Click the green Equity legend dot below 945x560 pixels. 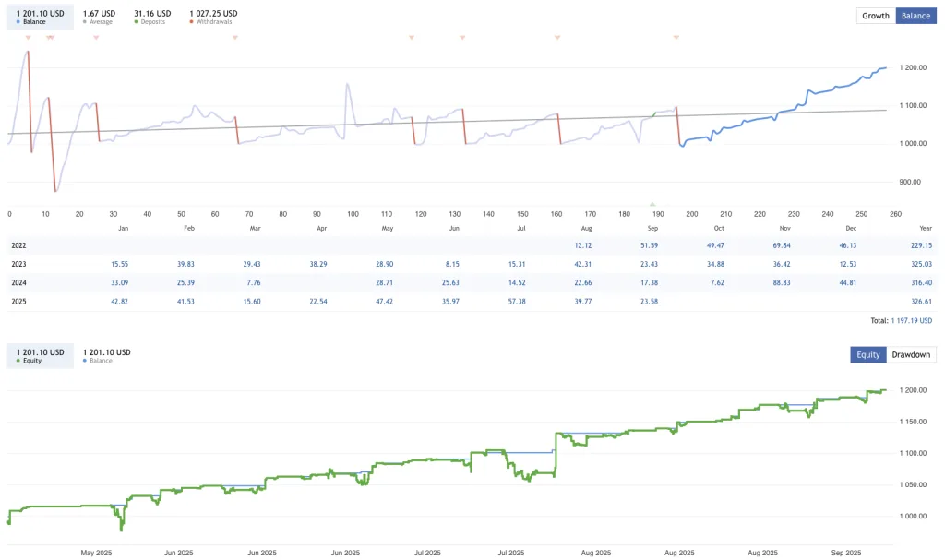click(18, 360)
